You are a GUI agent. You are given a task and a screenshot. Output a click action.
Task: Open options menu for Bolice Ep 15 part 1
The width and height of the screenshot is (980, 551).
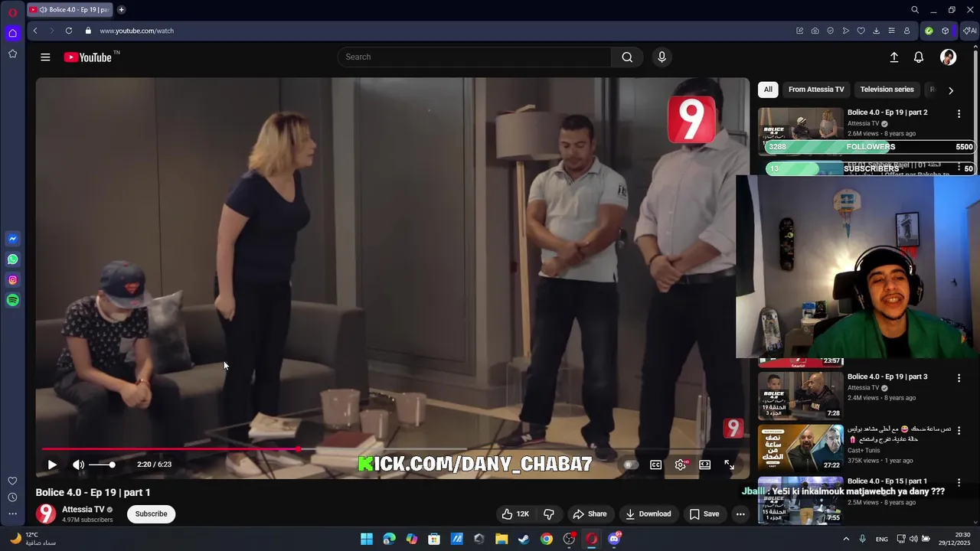point(959,483)
